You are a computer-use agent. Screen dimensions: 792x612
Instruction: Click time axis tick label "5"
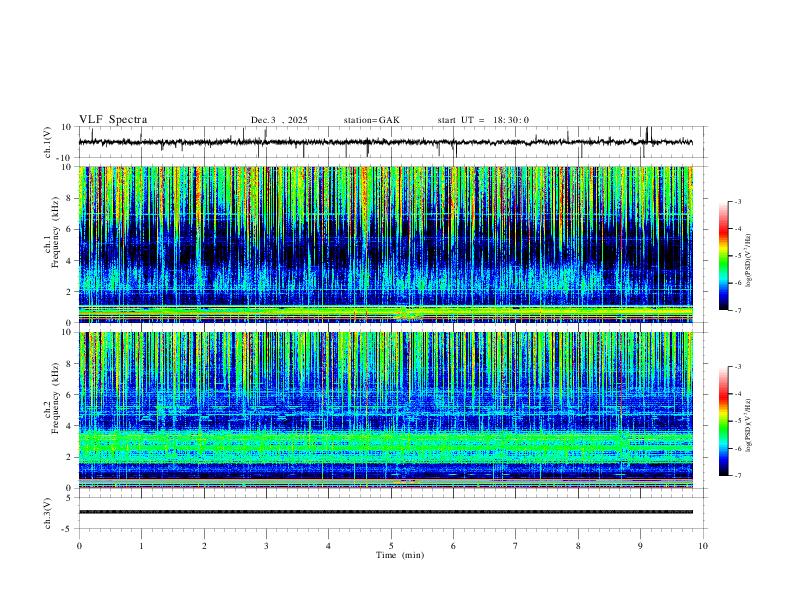click(391, 546)
